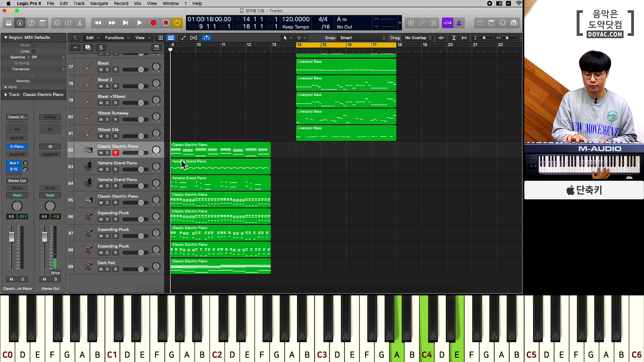Open the View dropdown in tracks area

[x=143, y=38]
